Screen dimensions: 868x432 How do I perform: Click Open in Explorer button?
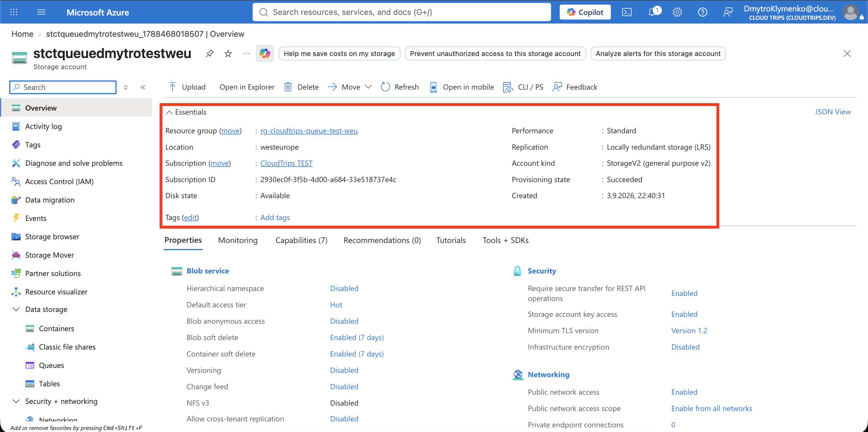click(x=247, y=87)
